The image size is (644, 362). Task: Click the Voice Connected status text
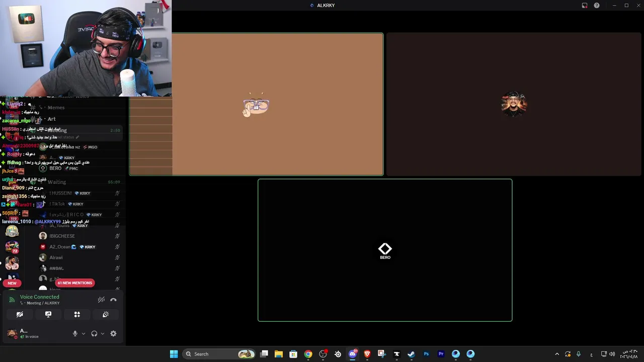tap(40, 297)
